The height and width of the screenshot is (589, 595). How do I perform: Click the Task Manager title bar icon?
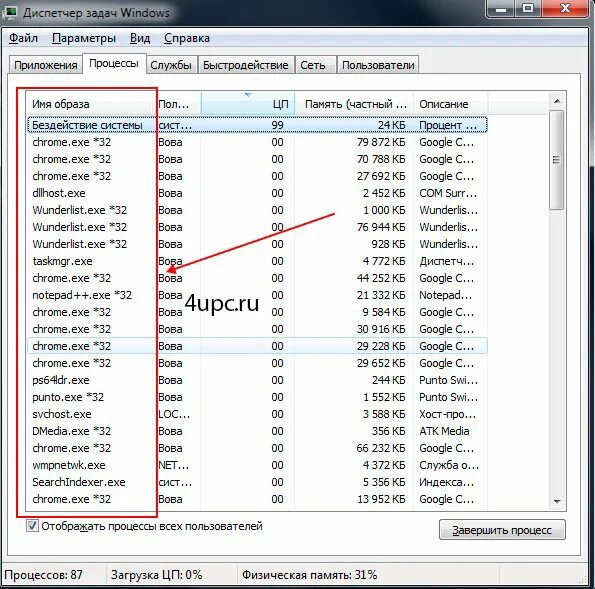10,13
